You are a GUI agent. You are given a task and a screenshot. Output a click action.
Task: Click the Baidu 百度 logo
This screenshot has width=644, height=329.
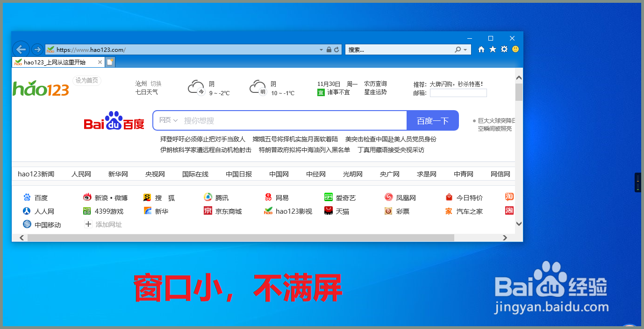pyautogui.click(x=114, y=120)
